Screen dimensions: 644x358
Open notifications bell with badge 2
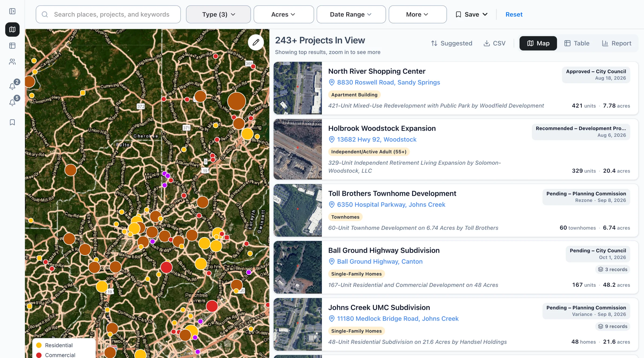pos(12,86)
